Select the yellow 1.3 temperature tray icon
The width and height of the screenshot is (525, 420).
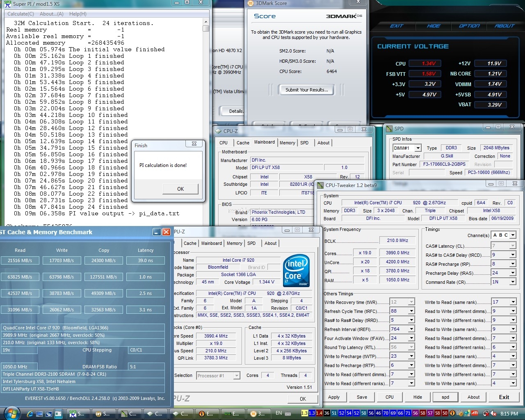tap(304, 413)
